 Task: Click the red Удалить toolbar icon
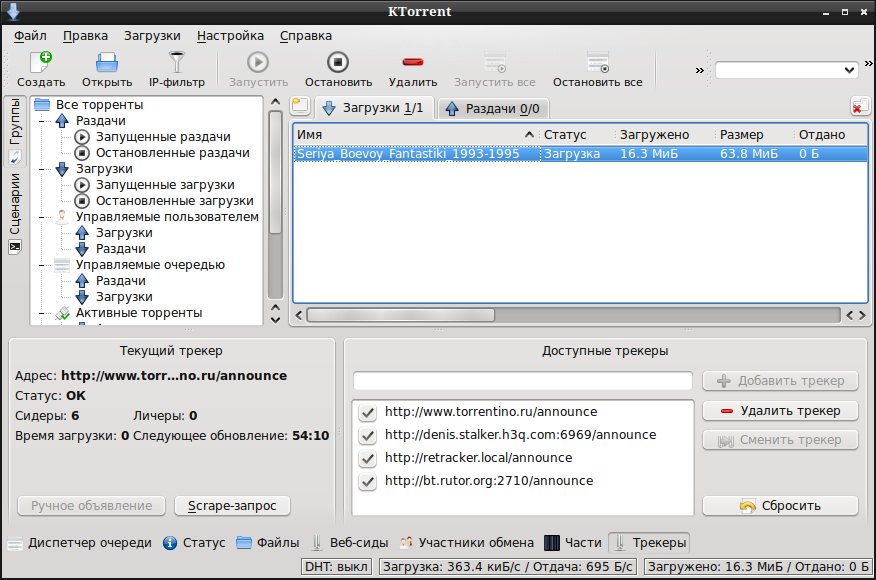pos(413,62)
